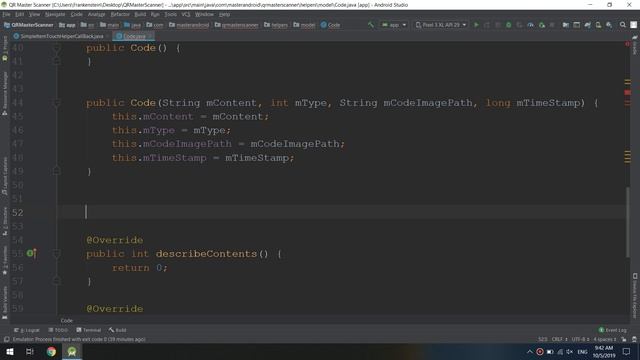Screen dimensions: 640x360
Task: Open the Gradle side panel
Action: click(x=635, y=45)
